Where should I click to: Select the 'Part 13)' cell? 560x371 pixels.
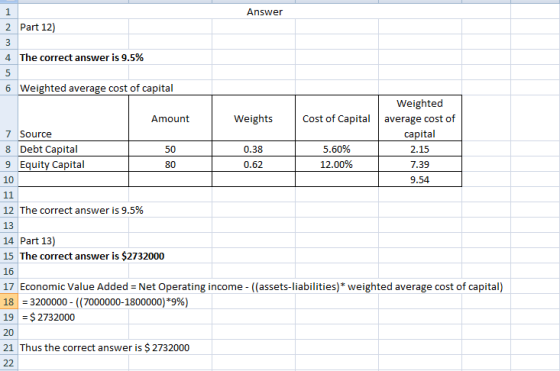click(x=73, y=241)
